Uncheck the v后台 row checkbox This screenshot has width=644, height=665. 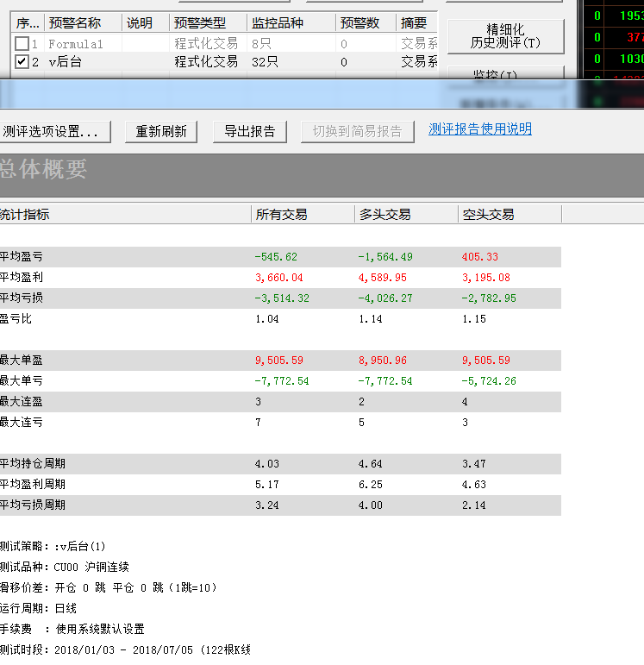pos(22,62)
